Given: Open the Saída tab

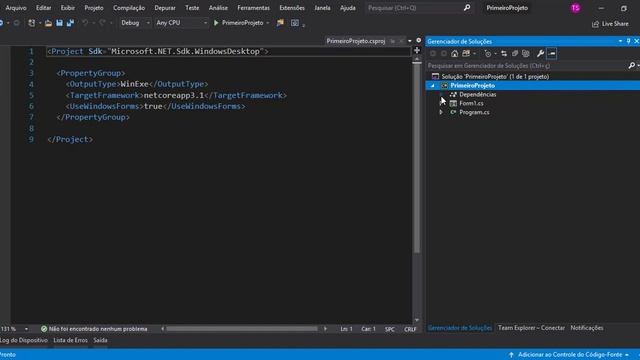Looking at the screenshot, I should 100,340.
